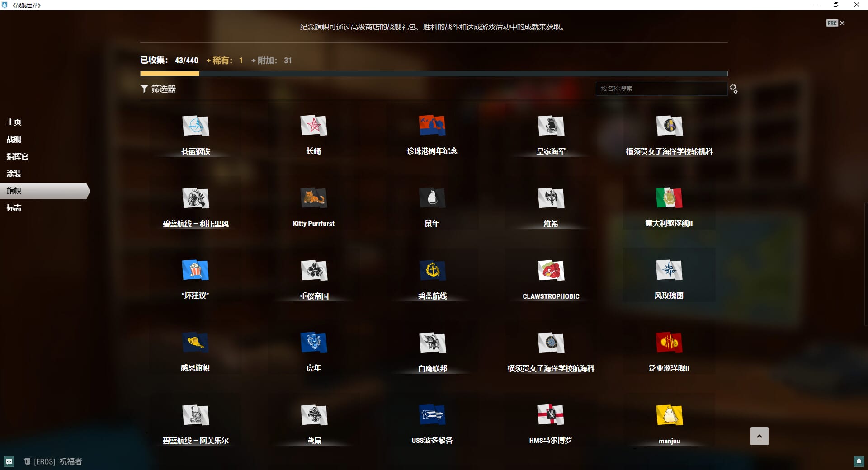Switch to the 战舰 menu tab
The width and height of the screenshot is (868, 470).
point(14,139)
